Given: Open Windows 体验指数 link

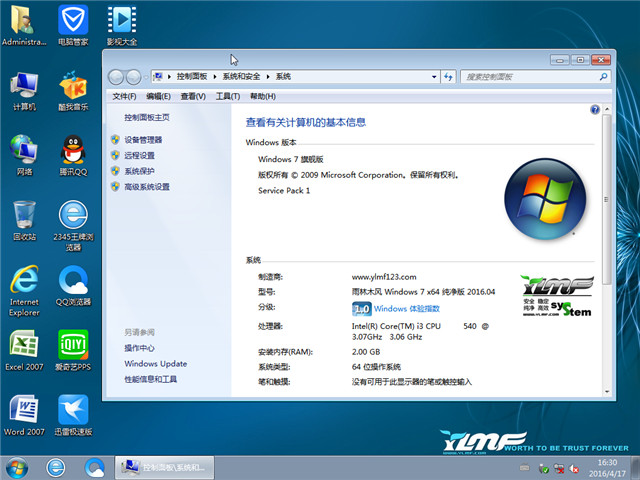Looking at the screenshot, I should [407, 309].
